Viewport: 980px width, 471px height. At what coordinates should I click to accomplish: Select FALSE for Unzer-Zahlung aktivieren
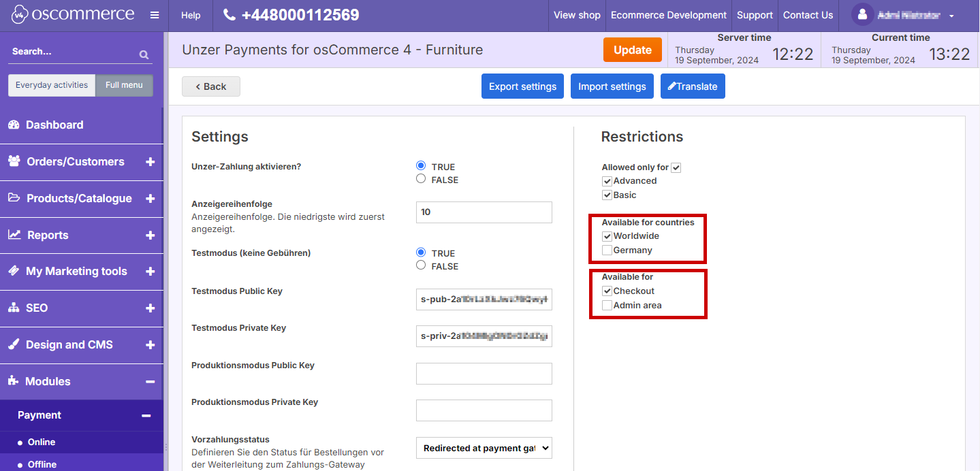(x=421, y=178)
